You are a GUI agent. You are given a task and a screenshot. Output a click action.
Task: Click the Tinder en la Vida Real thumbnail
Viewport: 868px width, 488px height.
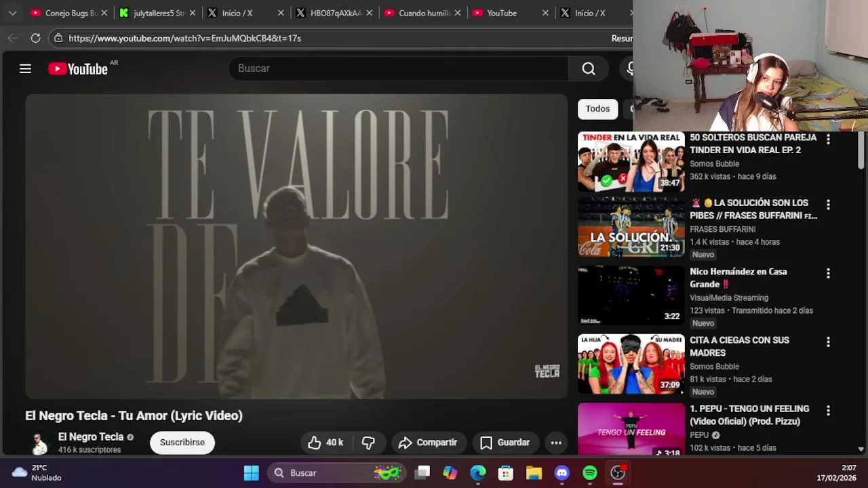tap(631, 162)
